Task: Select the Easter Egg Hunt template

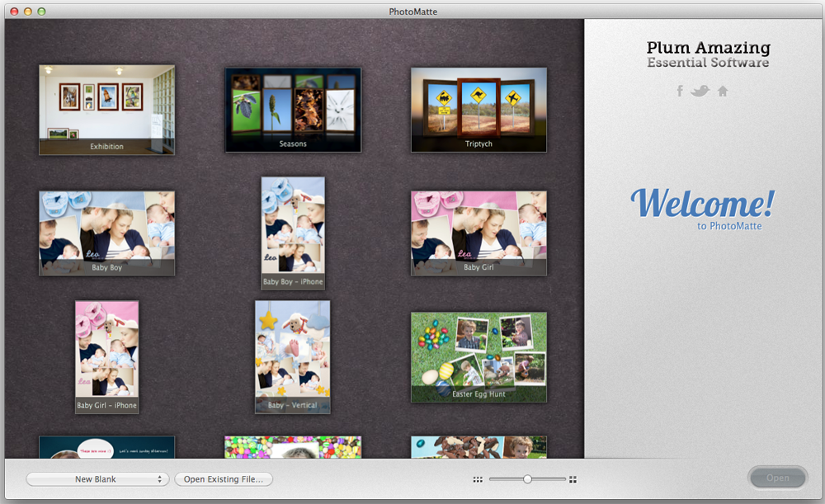Action: (x=478, y=356)
